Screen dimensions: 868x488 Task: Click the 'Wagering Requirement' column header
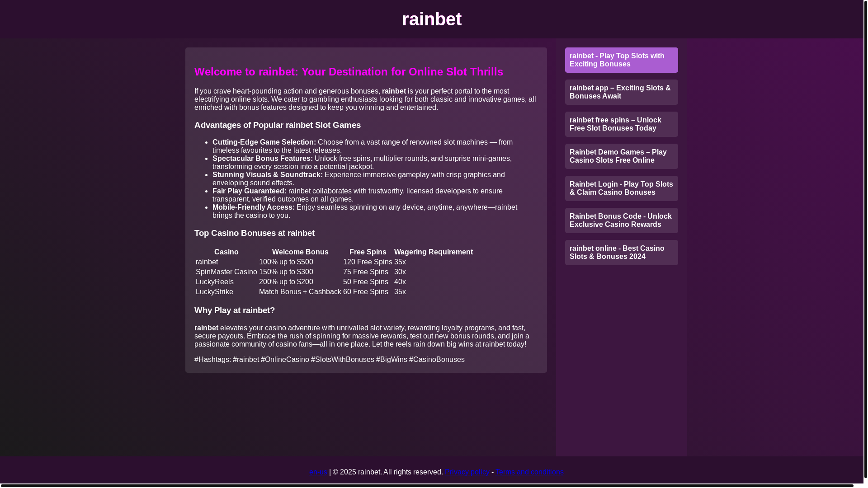click(x=434, y=252)
